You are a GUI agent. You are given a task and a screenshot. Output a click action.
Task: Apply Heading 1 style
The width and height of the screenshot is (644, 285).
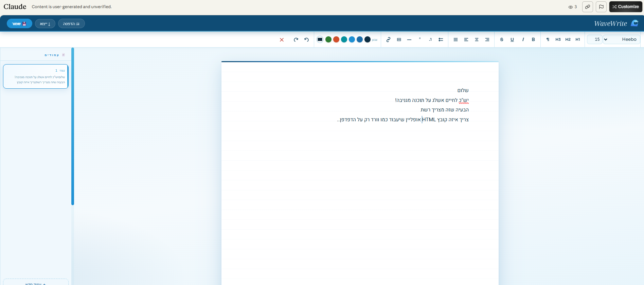click(578, 39)
